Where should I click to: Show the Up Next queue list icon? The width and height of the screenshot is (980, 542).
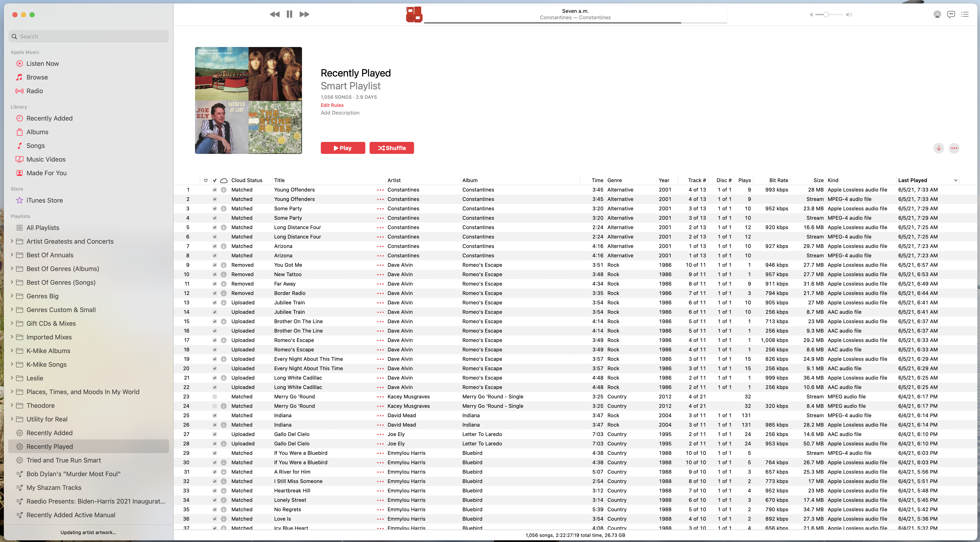coord(965,15)
